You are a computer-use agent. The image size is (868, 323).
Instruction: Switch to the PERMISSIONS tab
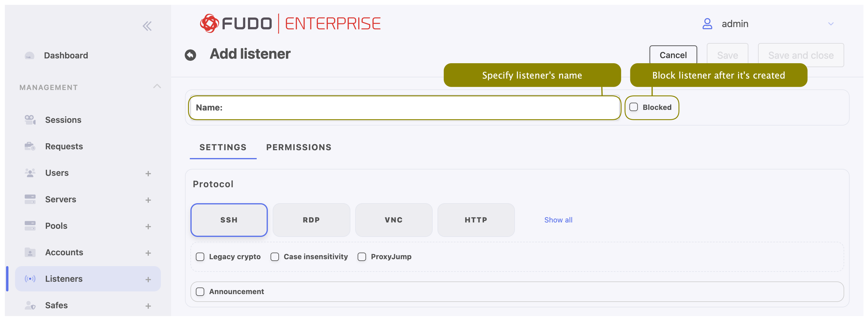tap(299, 147)
